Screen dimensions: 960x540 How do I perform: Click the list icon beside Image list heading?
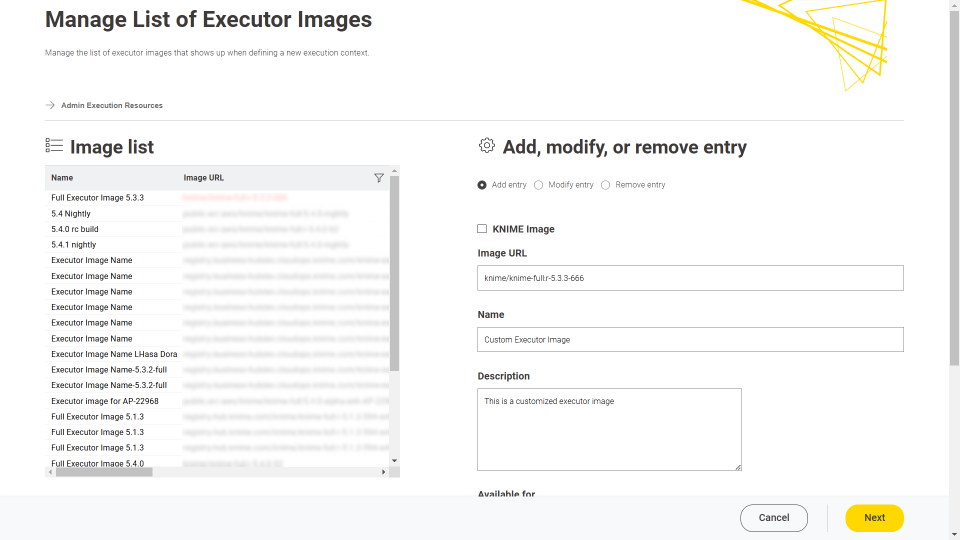coord(54,146)
